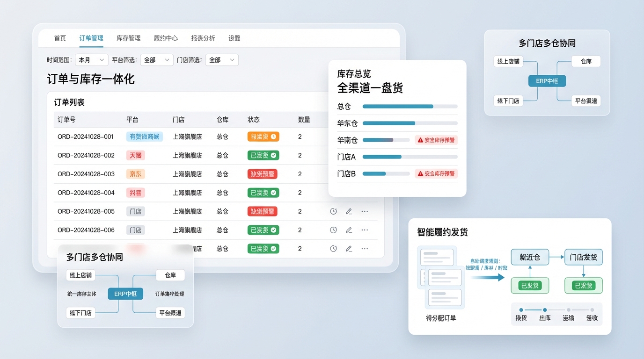Open the ellipsis menu on order ORD-20241028-007
644x359 pixels.
365,249
